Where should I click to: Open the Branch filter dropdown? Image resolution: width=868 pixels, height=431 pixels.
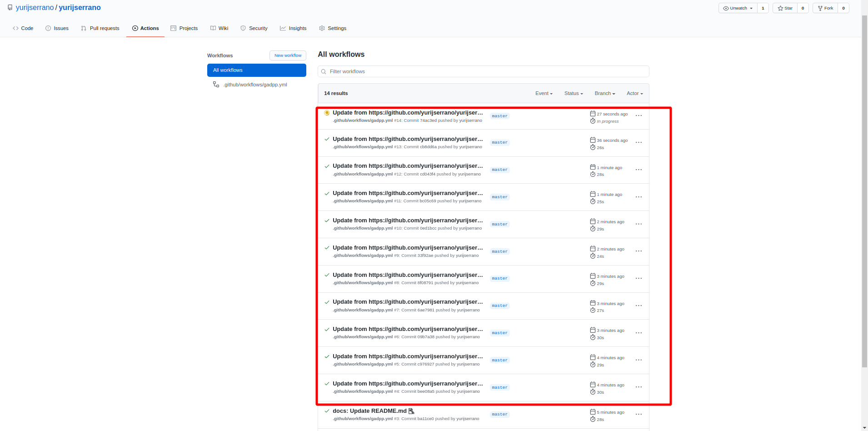[x=605, y=94]
